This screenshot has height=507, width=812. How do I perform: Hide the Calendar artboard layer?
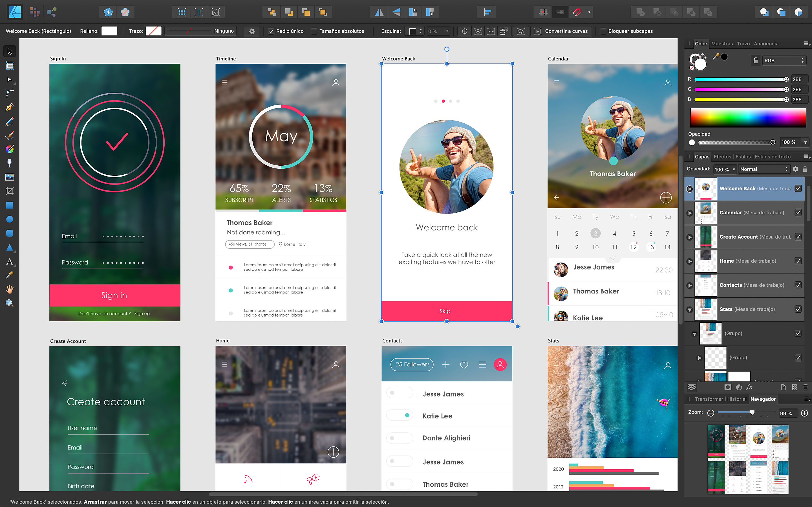[x=798, y=213]
